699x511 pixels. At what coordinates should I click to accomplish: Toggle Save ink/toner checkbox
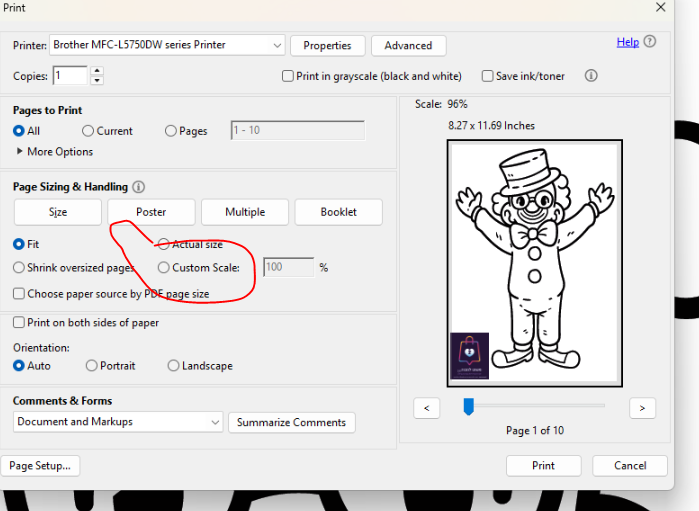(x=487, y=76)
